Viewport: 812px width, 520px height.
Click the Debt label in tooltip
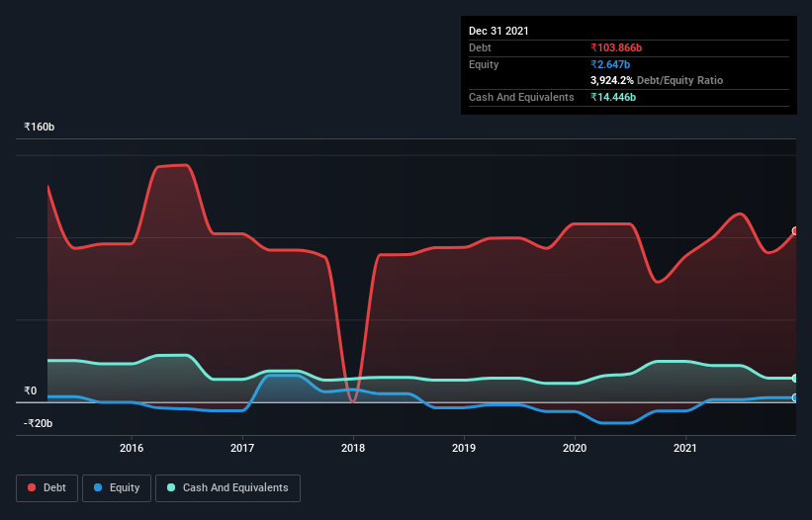(480, 47)
